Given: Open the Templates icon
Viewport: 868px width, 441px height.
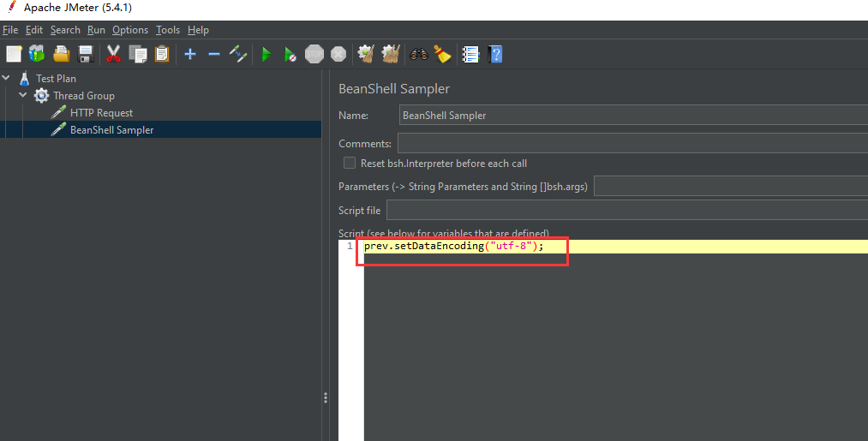Looking at the screenshot, I should click(37, 54).
